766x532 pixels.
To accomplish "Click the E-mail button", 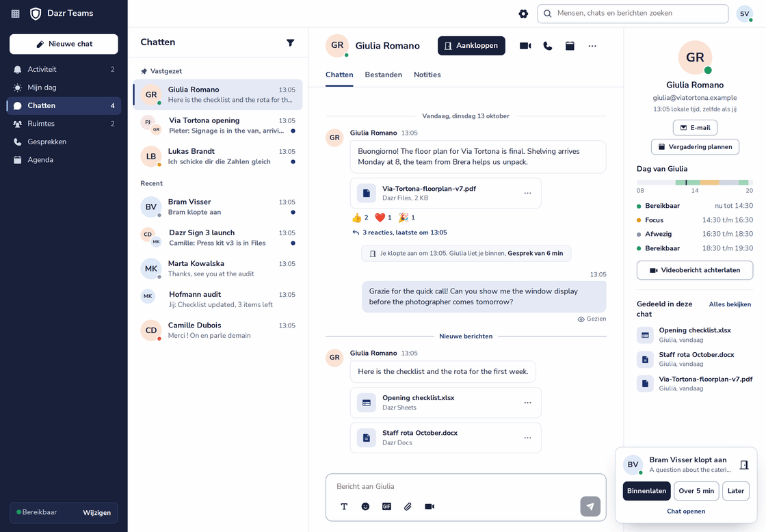I will coord(695,127).
